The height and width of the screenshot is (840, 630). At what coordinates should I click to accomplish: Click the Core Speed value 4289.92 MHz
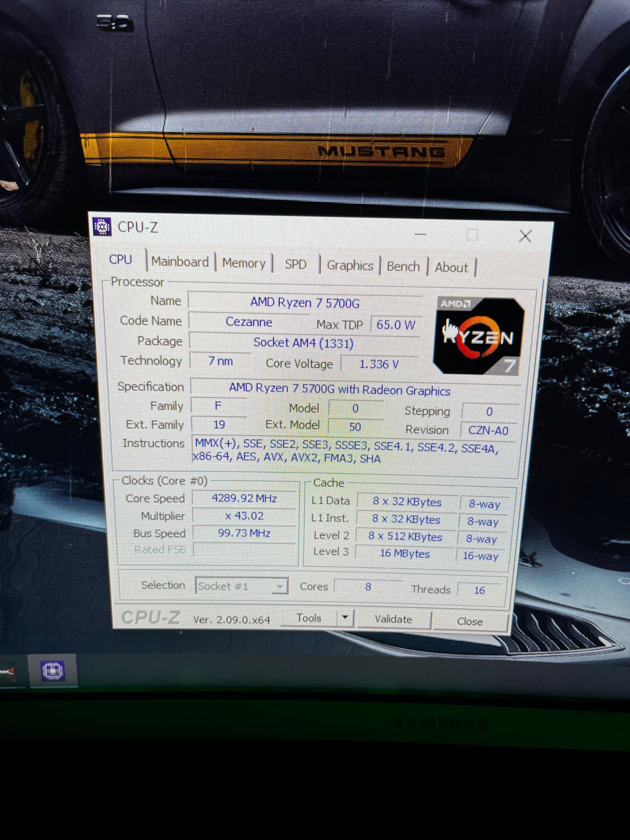click(x=244, y=499)
